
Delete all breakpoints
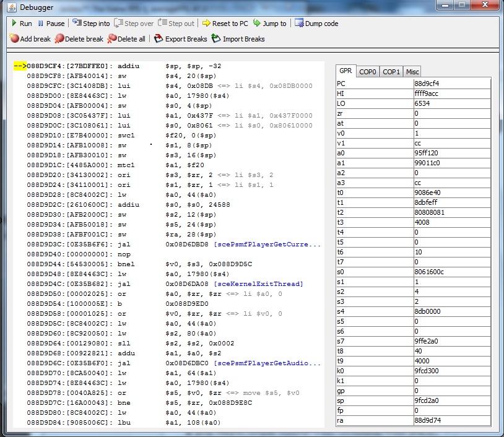(126, 39)
